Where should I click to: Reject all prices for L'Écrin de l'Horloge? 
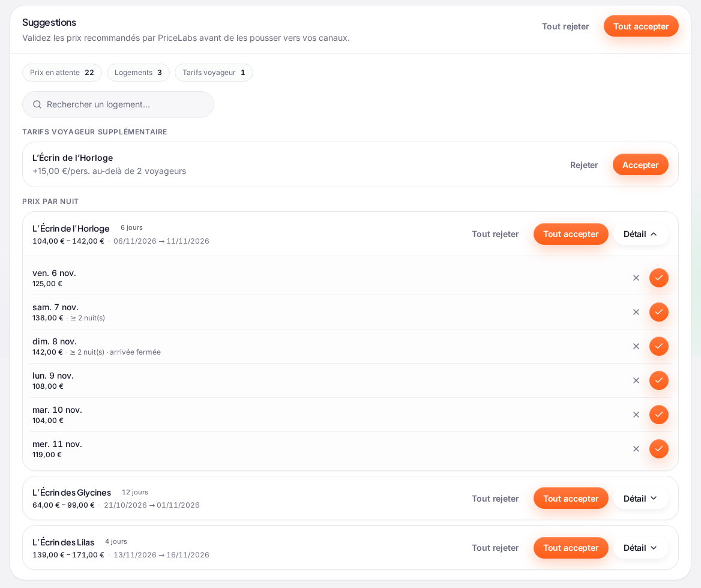[x=495, y=234]
